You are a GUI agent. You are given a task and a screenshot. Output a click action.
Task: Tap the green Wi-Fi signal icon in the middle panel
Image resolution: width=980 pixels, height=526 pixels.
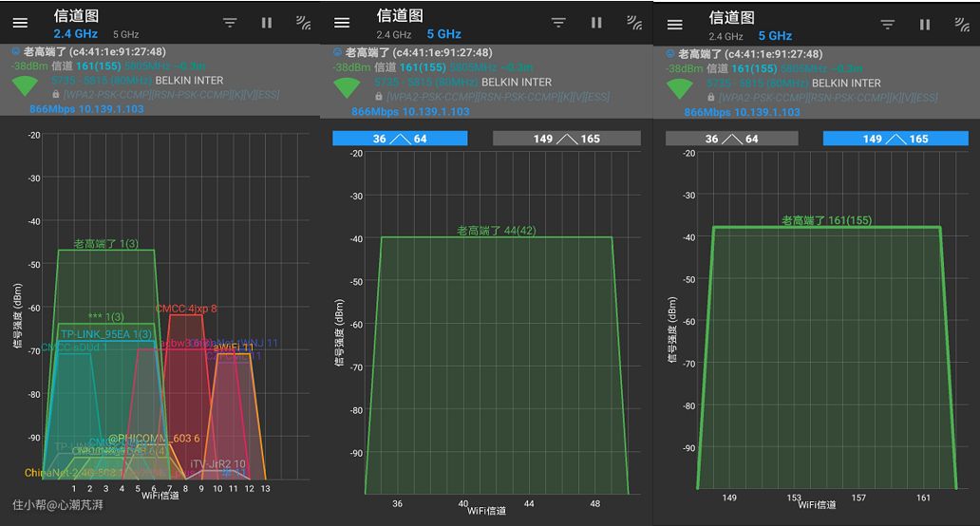348,88
